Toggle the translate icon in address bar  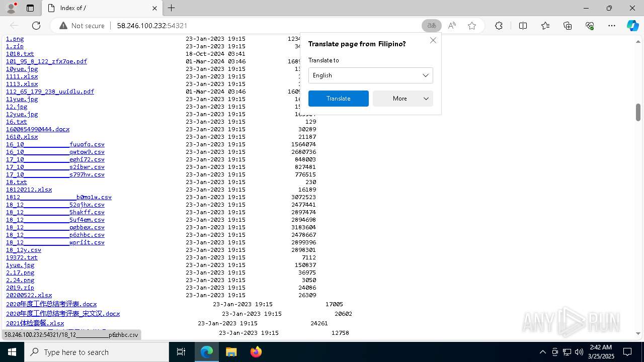pyautogui.click(x=431, y=26)
